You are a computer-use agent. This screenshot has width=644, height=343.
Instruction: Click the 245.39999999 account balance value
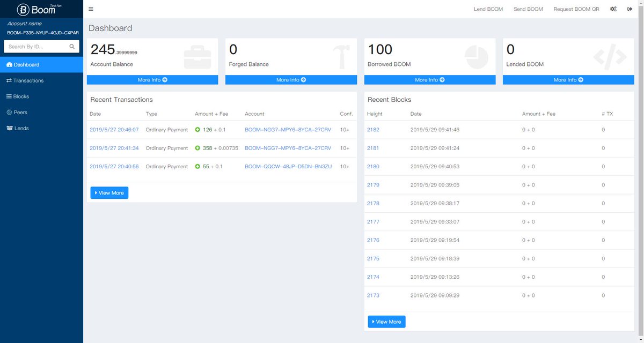coord(114,49)
